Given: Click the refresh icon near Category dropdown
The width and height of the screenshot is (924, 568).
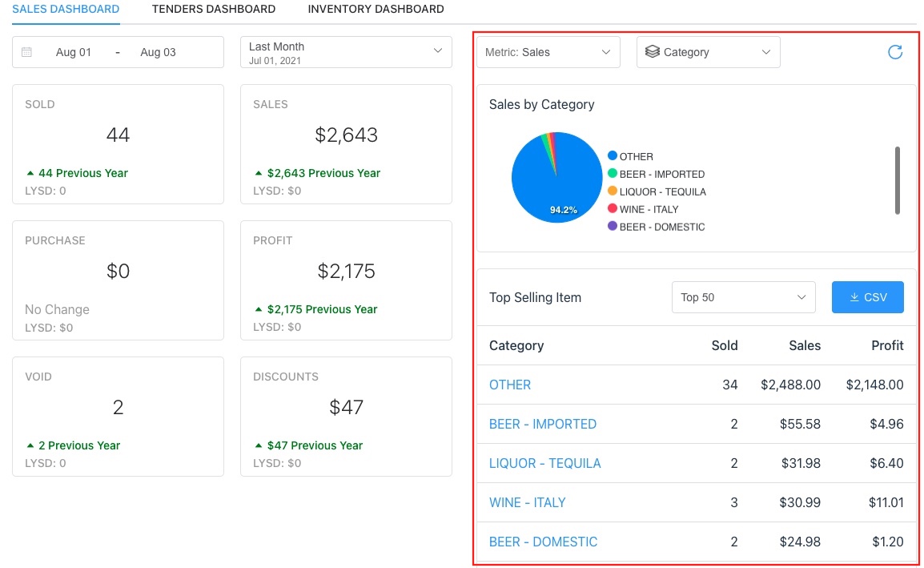Looking at the screenshot, I should 895,52.
